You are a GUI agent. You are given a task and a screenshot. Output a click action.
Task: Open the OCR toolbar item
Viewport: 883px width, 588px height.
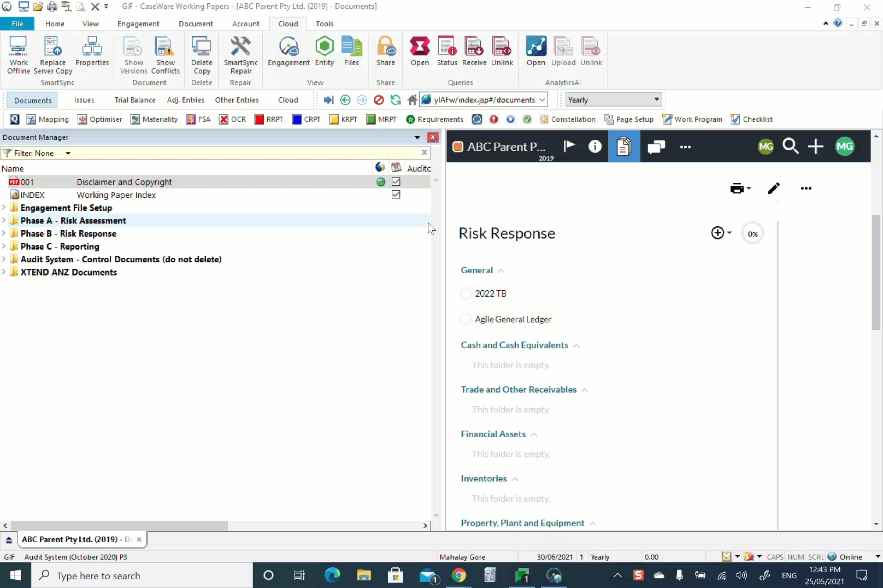(232, 119)
